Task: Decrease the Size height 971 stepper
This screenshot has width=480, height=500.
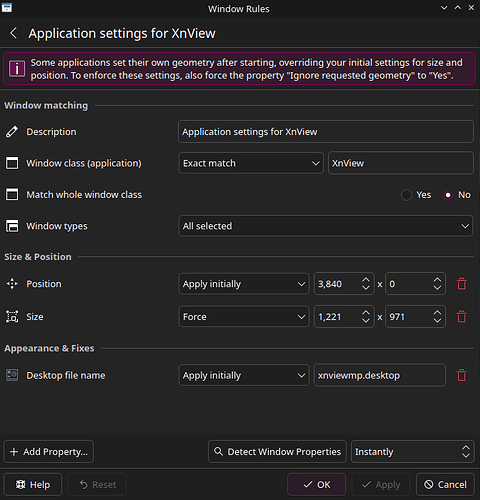Action: 437,321
